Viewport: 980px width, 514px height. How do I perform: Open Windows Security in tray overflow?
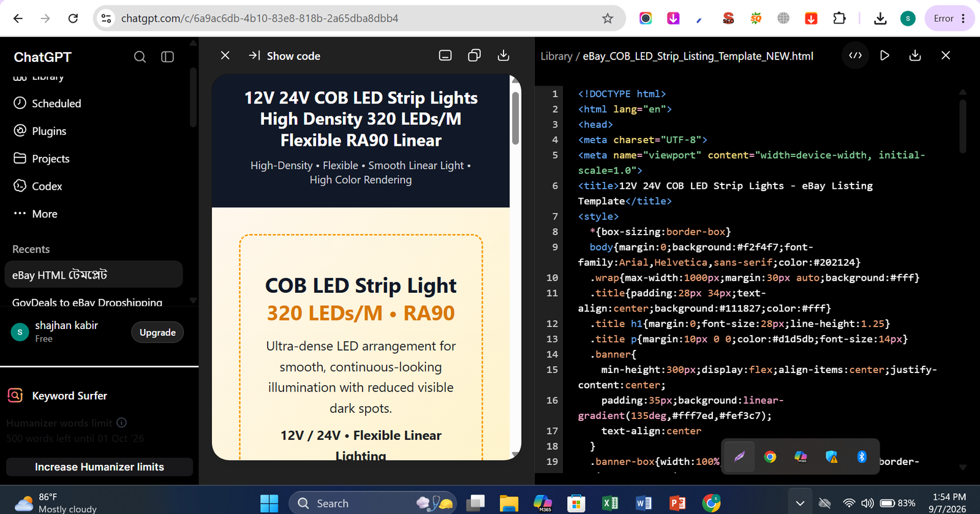pyautogui.click(x=831, y=457)
